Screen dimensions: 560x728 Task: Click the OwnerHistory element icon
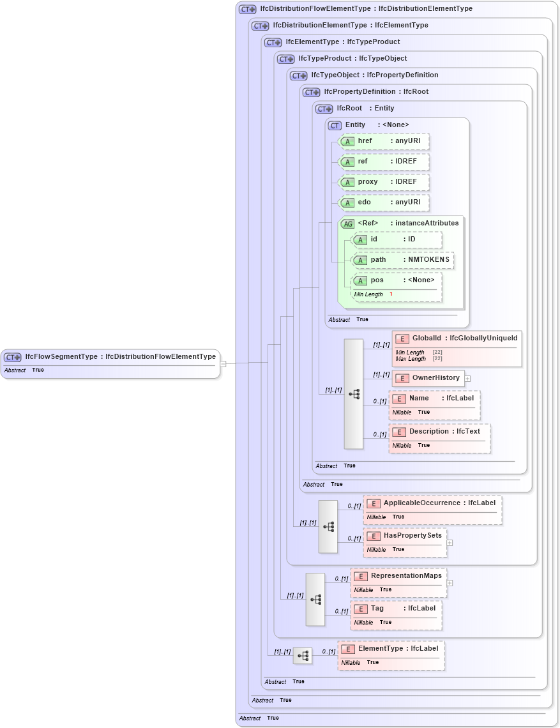(x=402, y=378)
